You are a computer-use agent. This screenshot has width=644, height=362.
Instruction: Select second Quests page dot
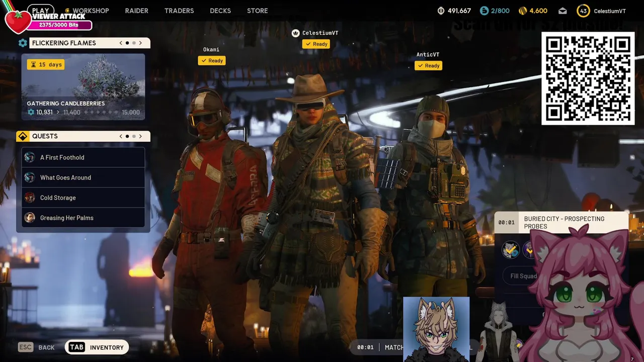click(x=134, y=136)
